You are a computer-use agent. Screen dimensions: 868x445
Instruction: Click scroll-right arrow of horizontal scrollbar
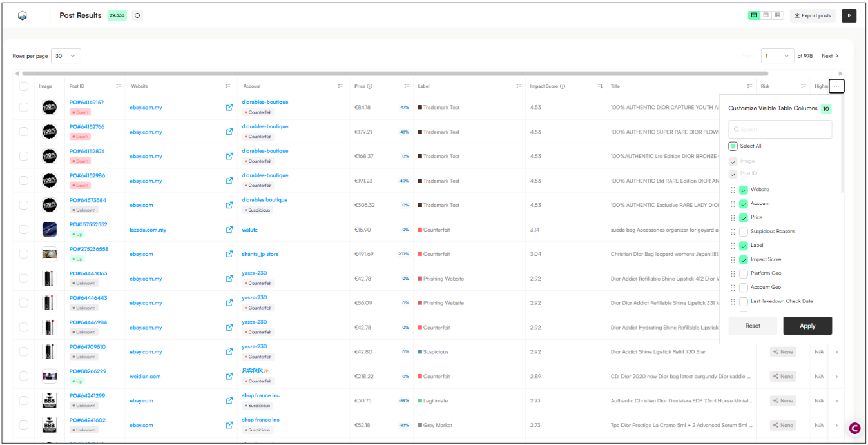[840, 74]
